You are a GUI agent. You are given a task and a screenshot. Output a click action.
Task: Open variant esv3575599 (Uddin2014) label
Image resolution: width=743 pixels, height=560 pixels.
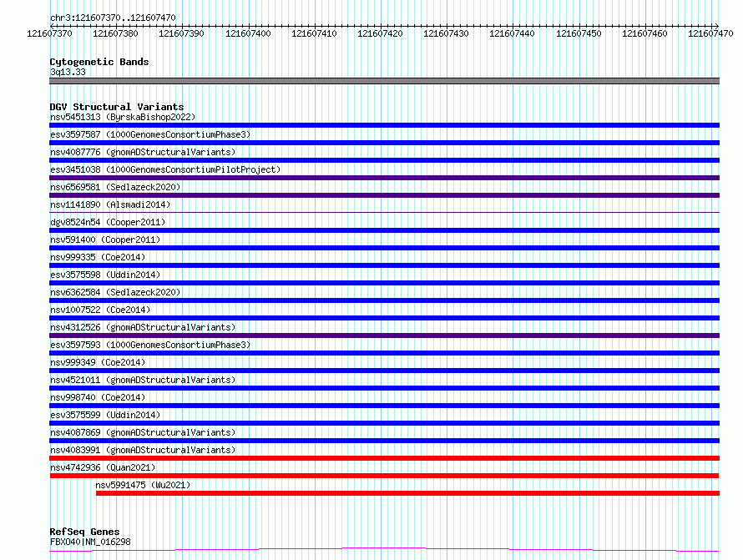coord(105,415)
